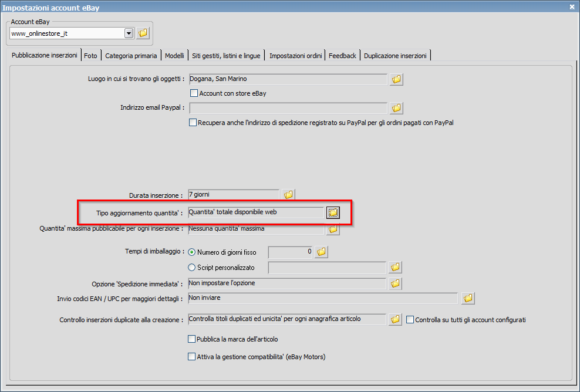Open folder icon next to Account eBay dropdown
Image resolution: width=580 pixels, height=392 pixels.
[x=143, y=33]
